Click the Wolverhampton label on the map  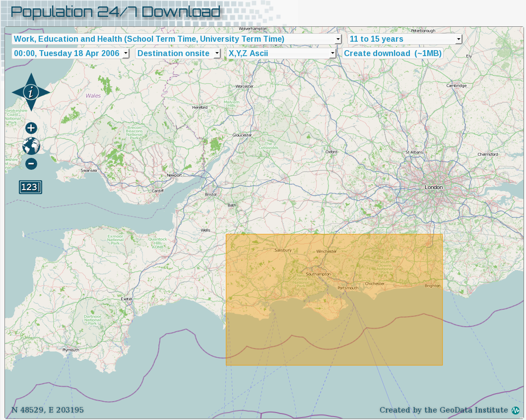coord(253,29)
